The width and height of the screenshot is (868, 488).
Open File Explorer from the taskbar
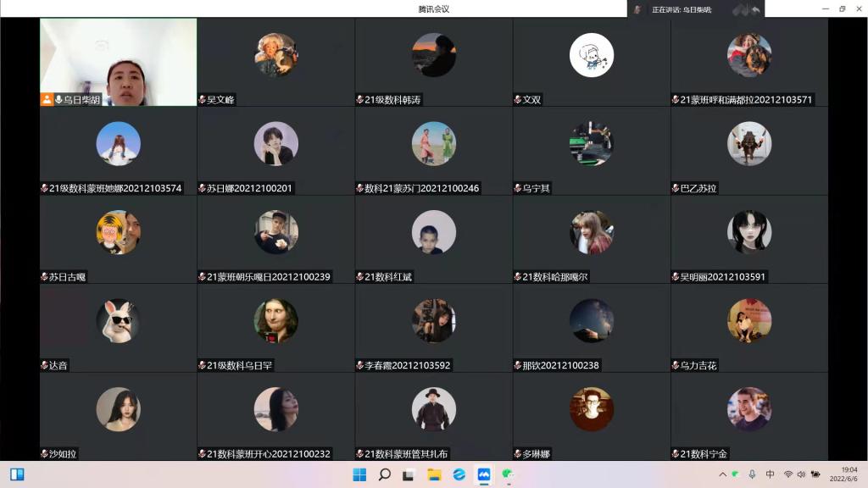point(434,474)
